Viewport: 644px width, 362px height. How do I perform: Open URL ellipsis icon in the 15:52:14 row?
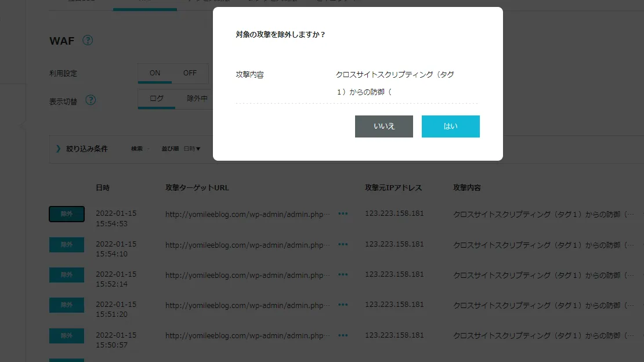[x=343, y=274]
